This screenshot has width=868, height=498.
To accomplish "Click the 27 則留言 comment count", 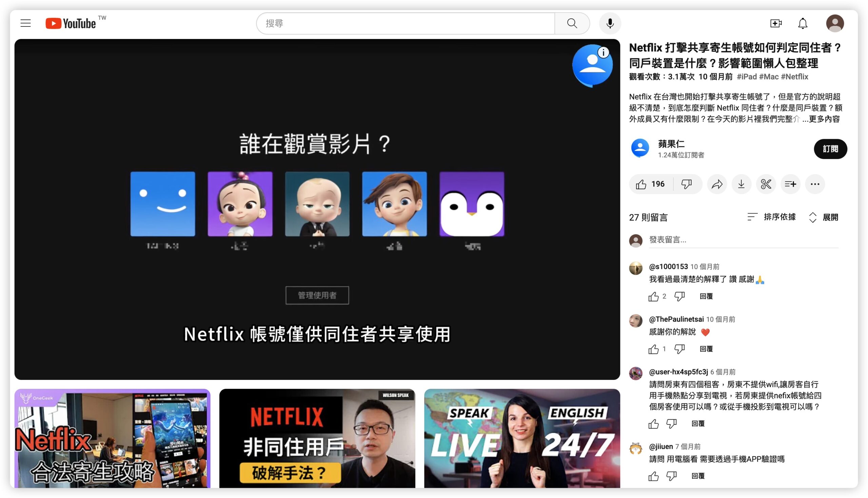I will (648, 217).
